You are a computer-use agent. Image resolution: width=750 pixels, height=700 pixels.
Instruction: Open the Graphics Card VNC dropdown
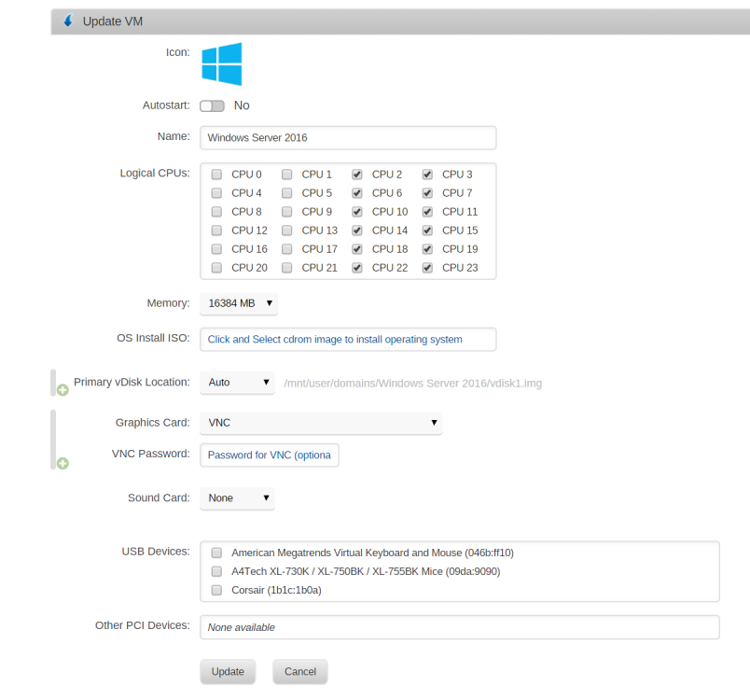tap(321, 423)
